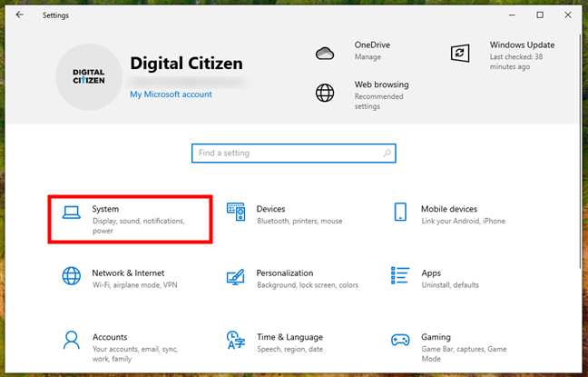Click inside the Find a setting box
Viewport: 588px width, 377px height.
coord(294,154)
